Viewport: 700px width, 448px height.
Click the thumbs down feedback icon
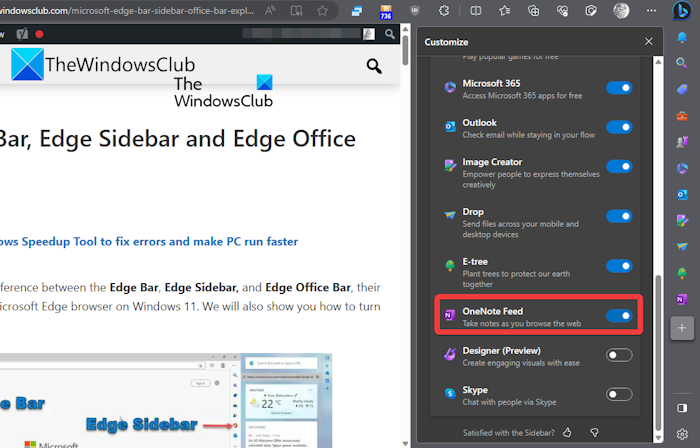(x=594, y=432)
